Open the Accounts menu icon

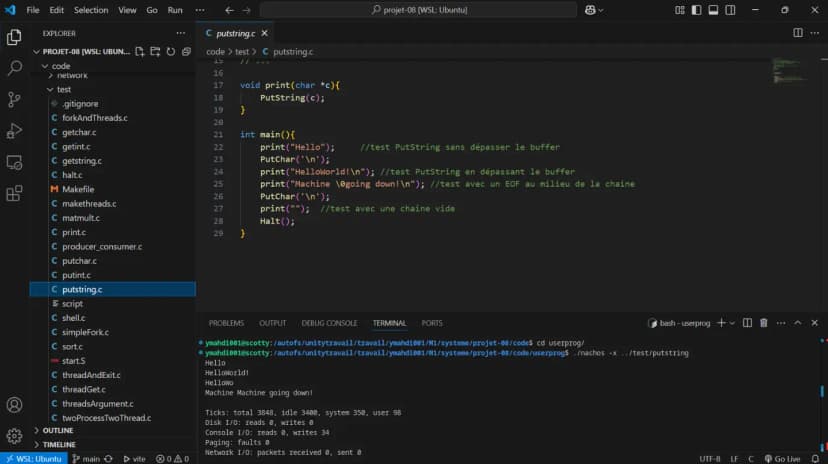pos(14,405)
